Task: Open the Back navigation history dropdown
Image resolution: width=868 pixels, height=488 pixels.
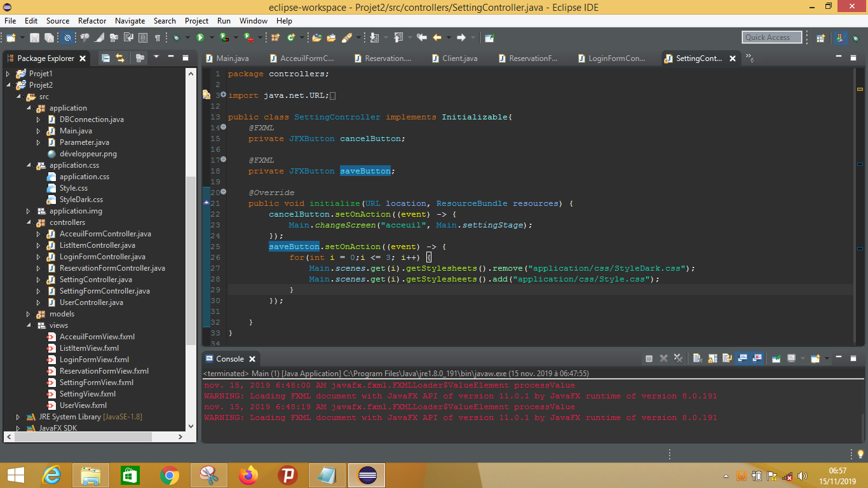Action: [449, 37]
